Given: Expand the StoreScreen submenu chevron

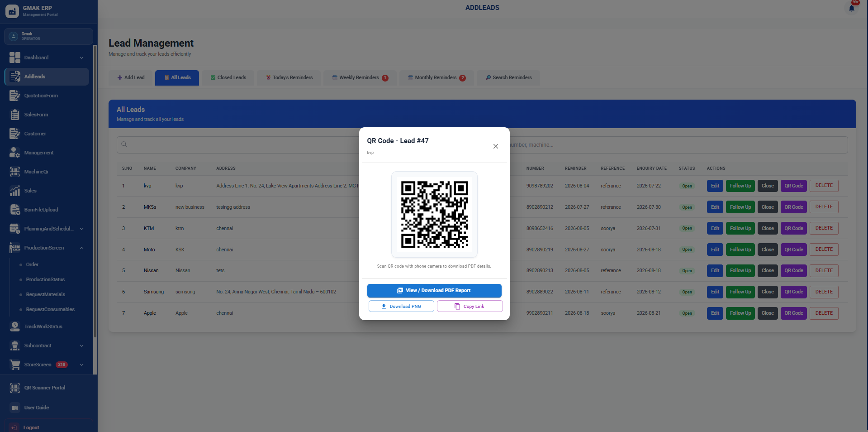Looking at the screenshot, I should [82, 365].
